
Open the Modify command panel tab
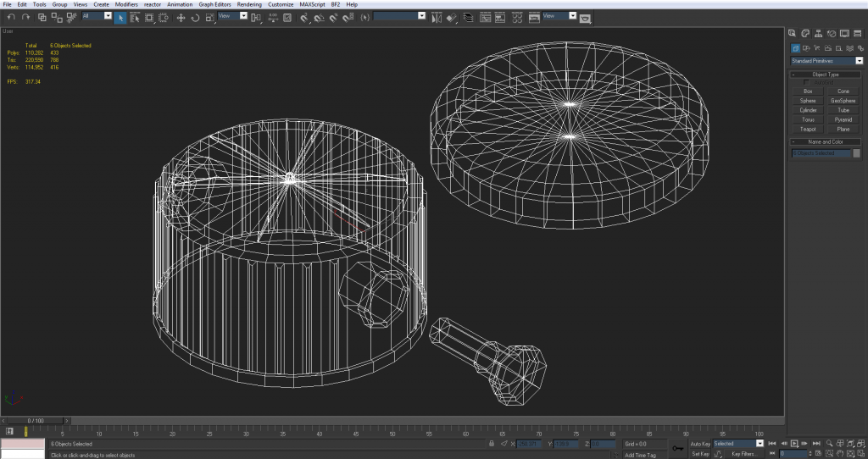(807, 34)
